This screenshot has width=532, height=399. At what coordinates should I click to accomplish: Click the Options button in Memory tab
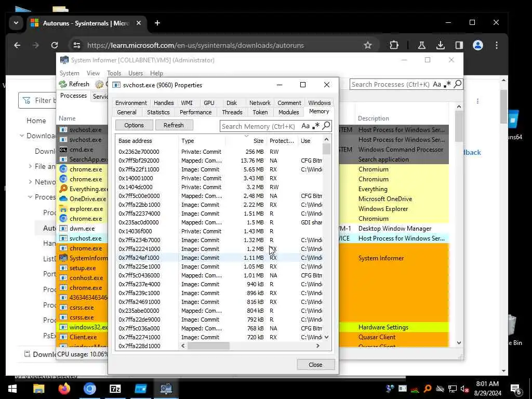134,125
